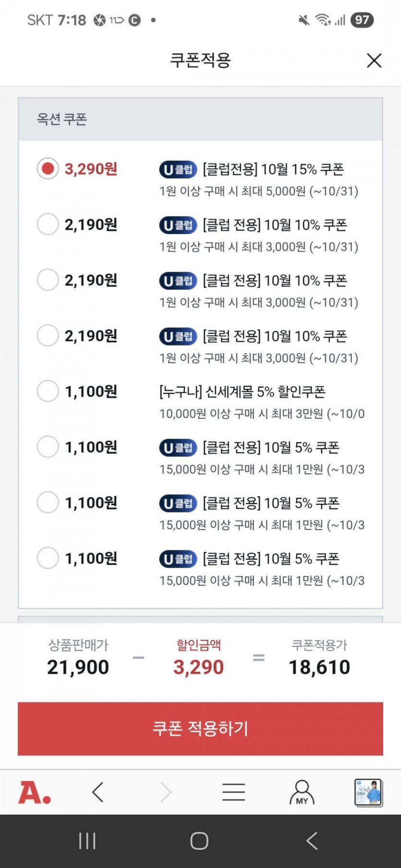Open the MY account page icon

(302, 792)
